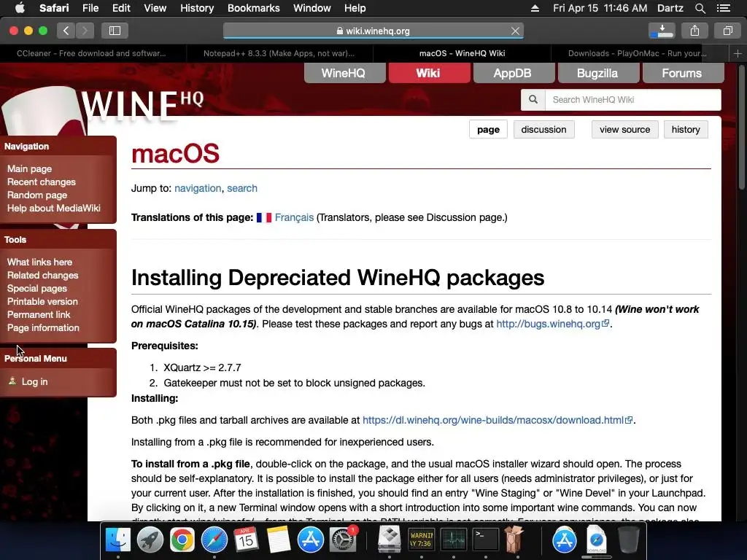747x560 pixels.
Task: Open Notification Center list icon
Action: click(724, 8)
